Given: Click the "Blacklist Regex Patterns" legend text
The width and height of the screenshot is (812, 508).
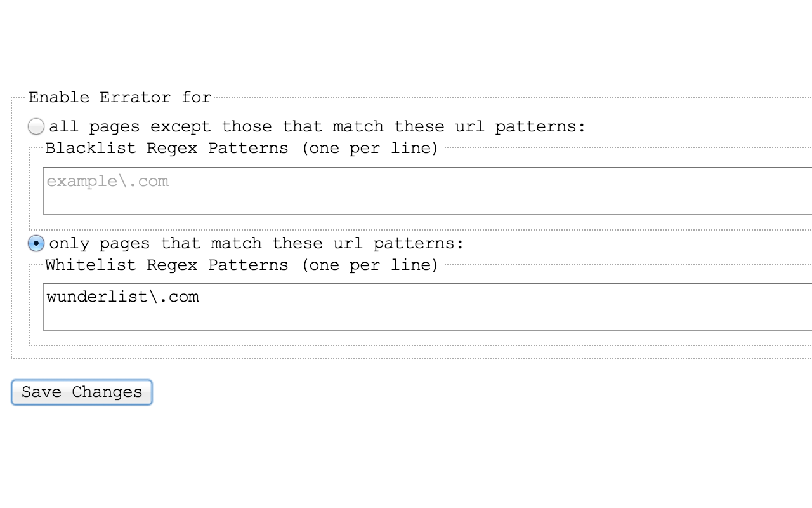Looking at the screenshot, I should click(x=167, y=148).
